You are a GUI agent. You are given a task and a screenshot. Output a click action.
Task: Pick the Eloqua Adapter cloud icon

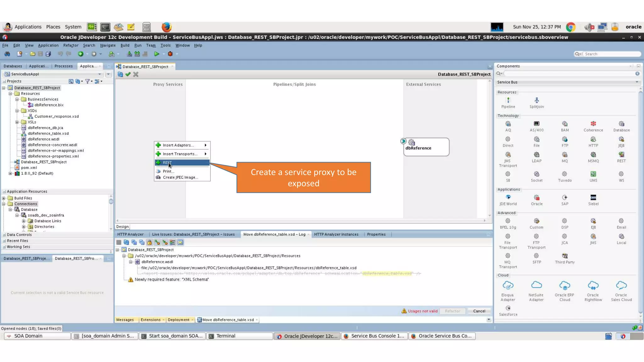click(508, 285)
